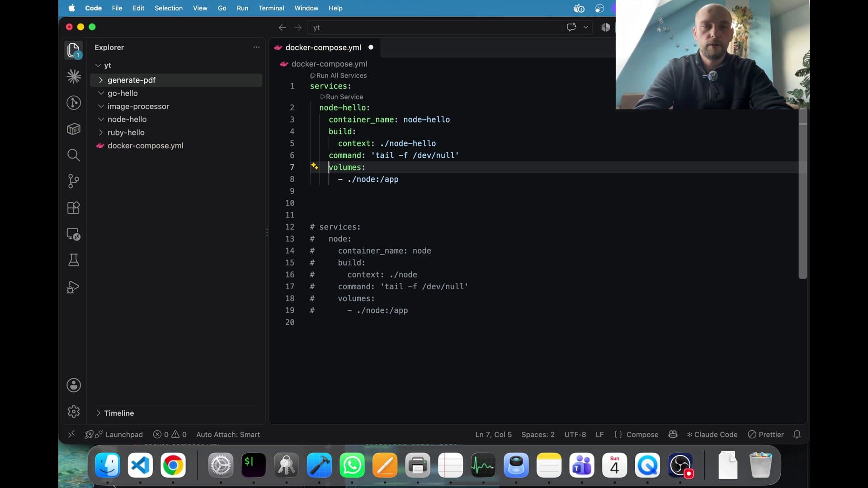Open the Extensions view icon
The width and height of the screenshot is (868, 488).
(x=74, y=207)
